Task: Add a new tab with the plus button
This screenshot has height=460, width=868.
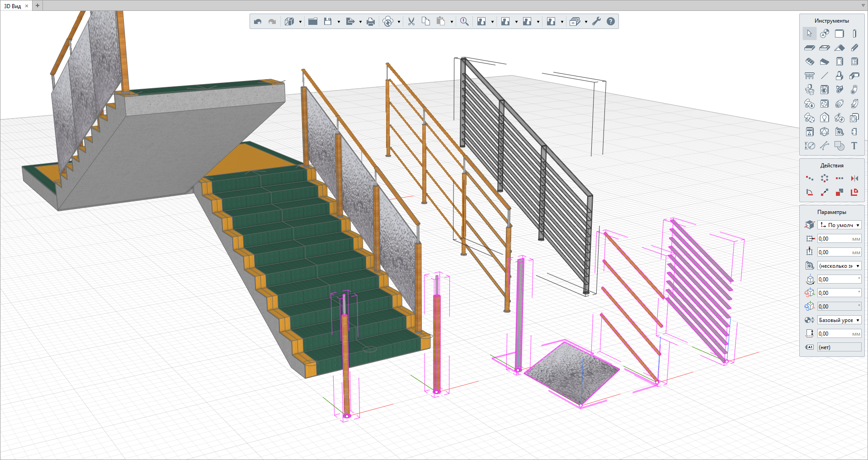Action: pyautogui.click(x=38, y=5)
